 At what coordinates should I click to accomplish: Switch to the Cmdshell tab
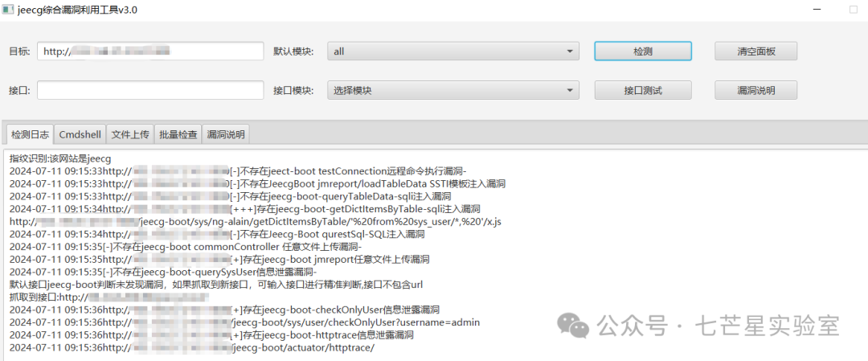click(x=80, y=134)
